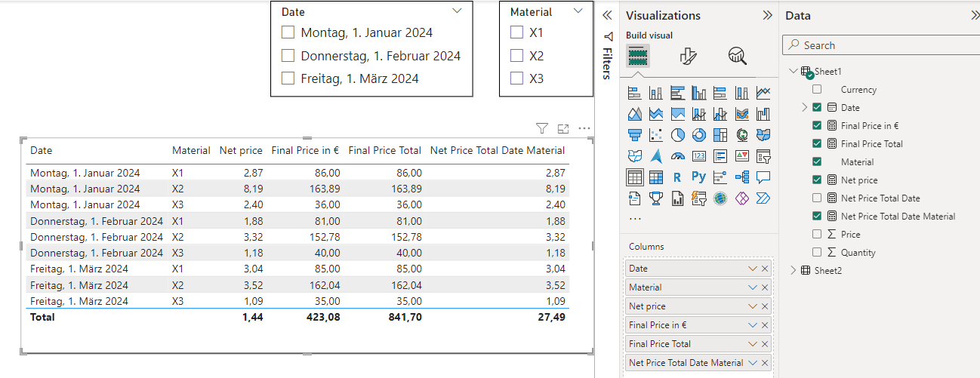Screen dimensions: 980x378
Task: Select the Matrix visual
Action: point(656,177)
